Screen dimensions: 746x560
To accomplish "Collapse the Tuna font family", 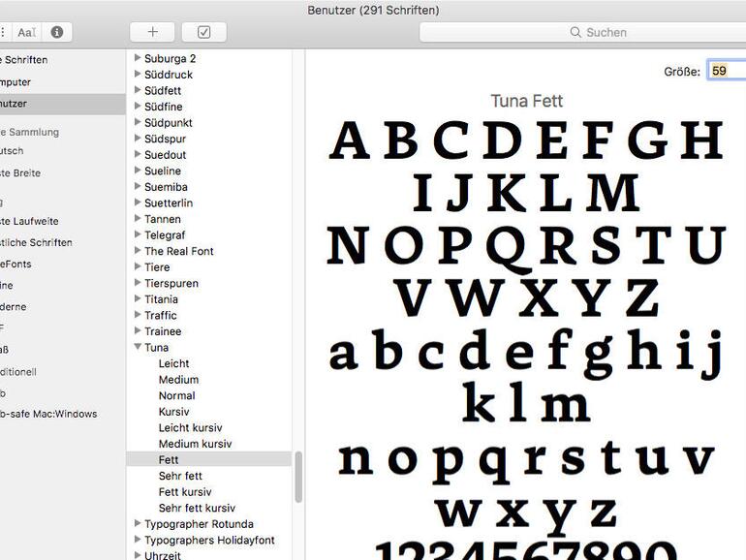I will (138, 347).
